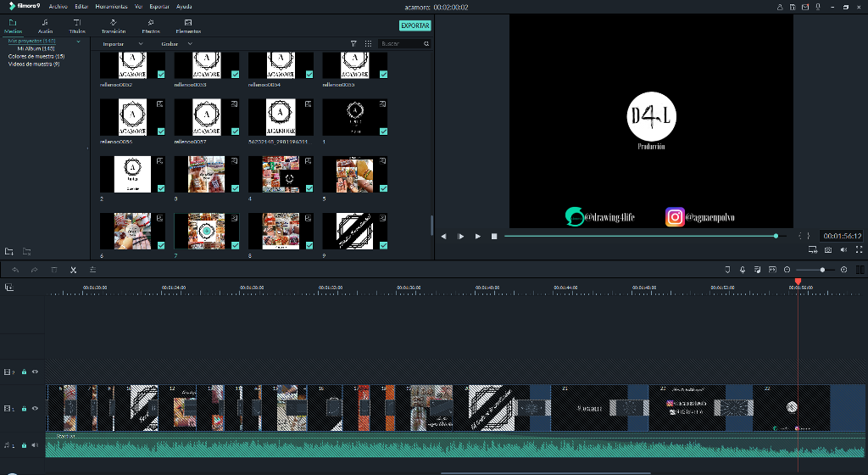
Task: Click the track layout icon at timeline toolbar end
Action: (x=860, y=270)
